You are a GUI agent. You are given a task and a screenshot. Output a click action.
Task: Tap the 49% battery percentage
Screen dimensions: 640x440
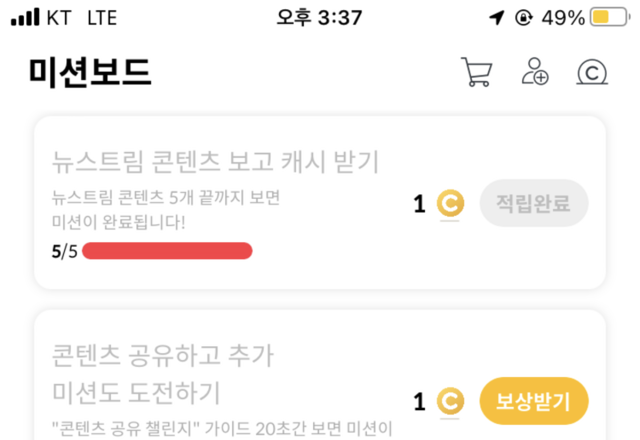tap(563, 18)
